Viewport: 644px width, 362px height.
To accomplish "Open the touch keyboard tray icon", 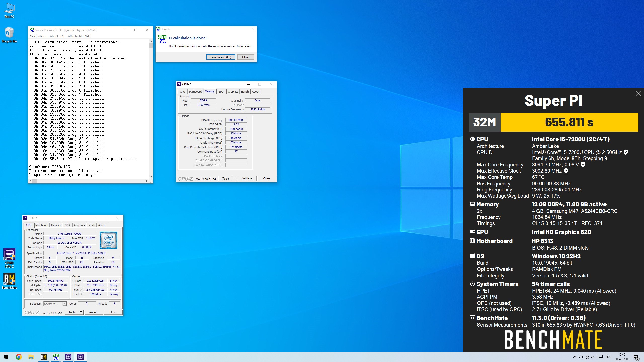I will click(600, 357).
